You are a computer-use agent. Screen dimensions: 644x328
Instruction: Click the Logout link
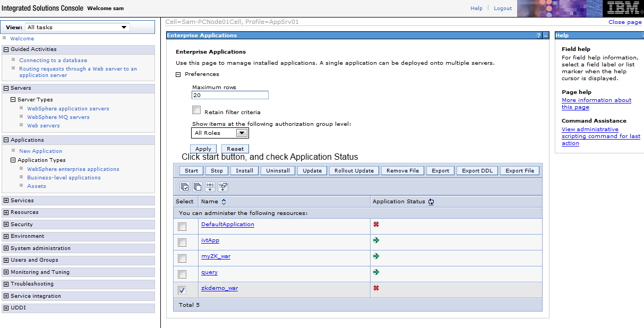pyautogui.click(x=503, y=8)
